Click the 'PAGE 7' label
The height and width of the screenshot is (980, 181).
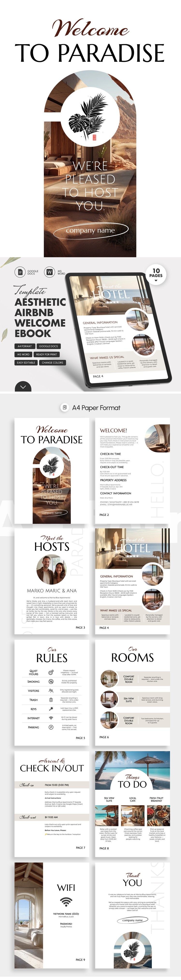(80, 848)
